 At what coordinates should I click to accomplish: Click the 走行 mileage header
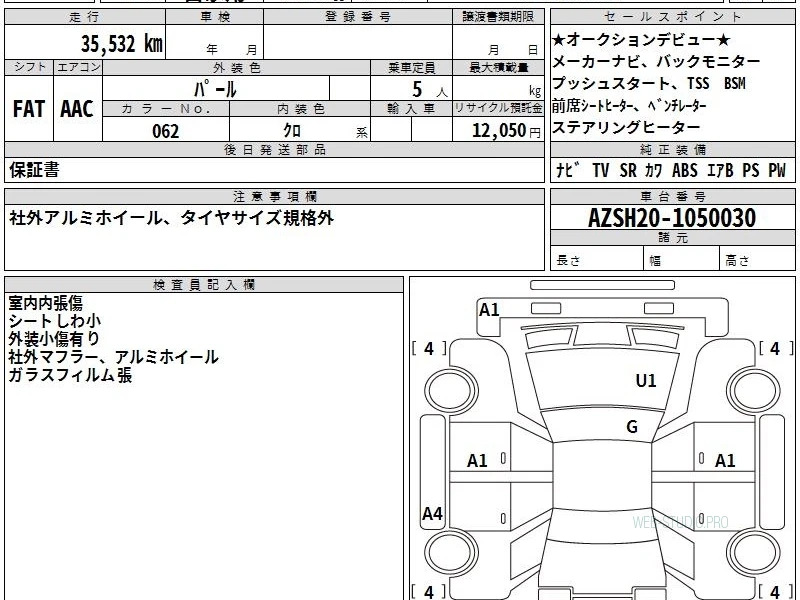(85, 17)
